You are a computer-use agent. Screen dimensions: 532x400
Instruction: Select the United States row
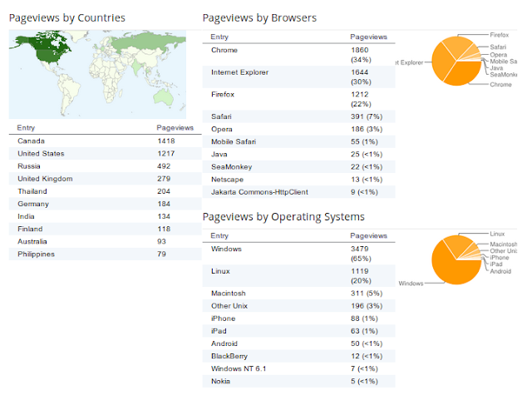106,154
